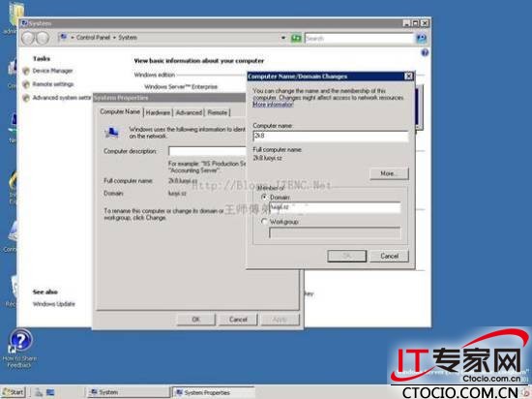This screenshot has width=532, height=399.
Task: Open the Start menu
Action: pos(14,392)
